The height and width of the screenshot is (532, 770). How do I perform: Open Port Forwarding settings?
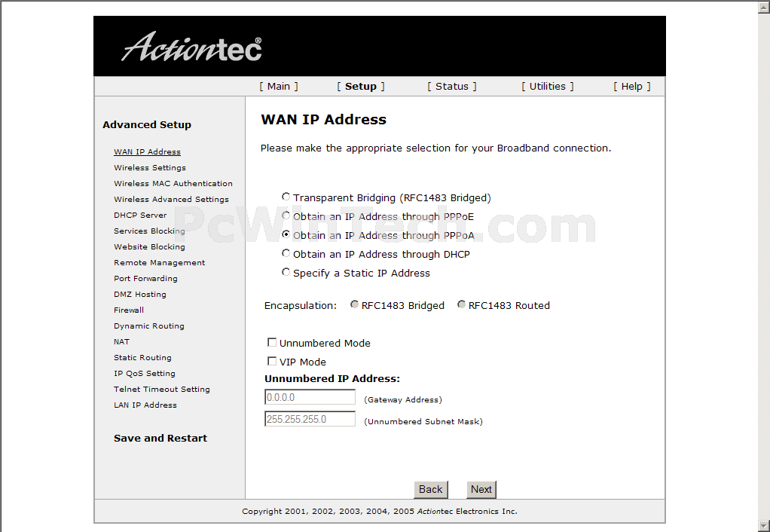point(146,278)
